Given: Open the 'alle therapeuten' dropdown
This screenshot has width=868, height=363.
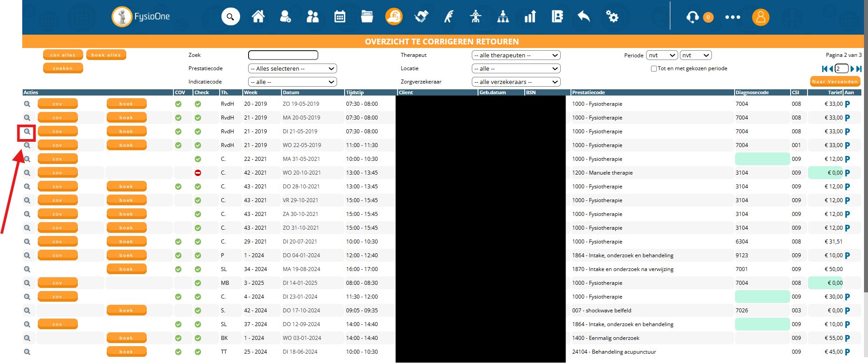Looking at the screenshot, I should click(516, 55).
